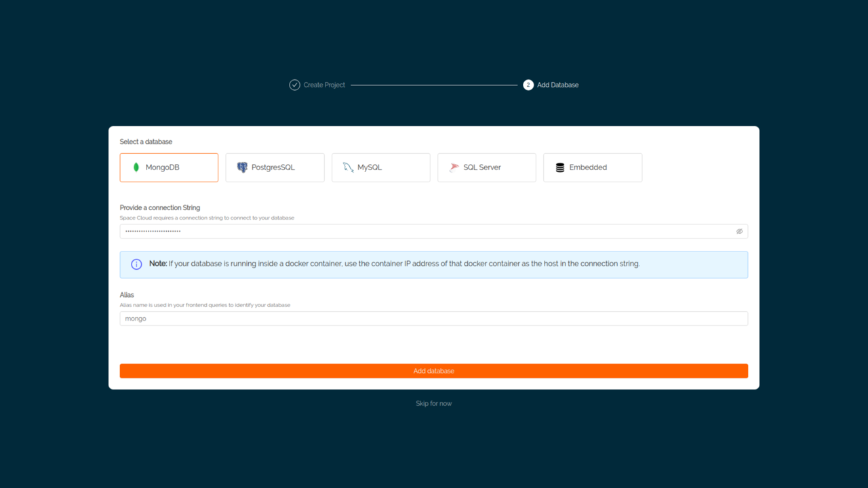Go back to the Create Project step
The width and height of the screenshot is (868, 488).
(317, 85)
